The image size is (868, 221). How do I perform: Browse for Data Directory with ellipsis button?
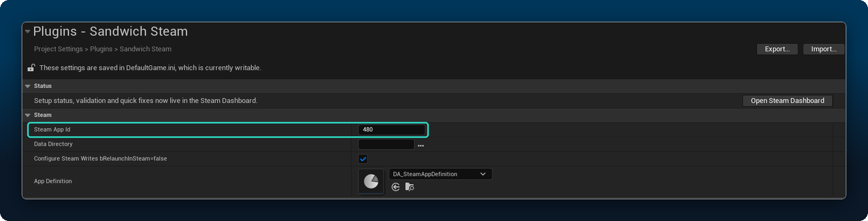coord(421,146)
